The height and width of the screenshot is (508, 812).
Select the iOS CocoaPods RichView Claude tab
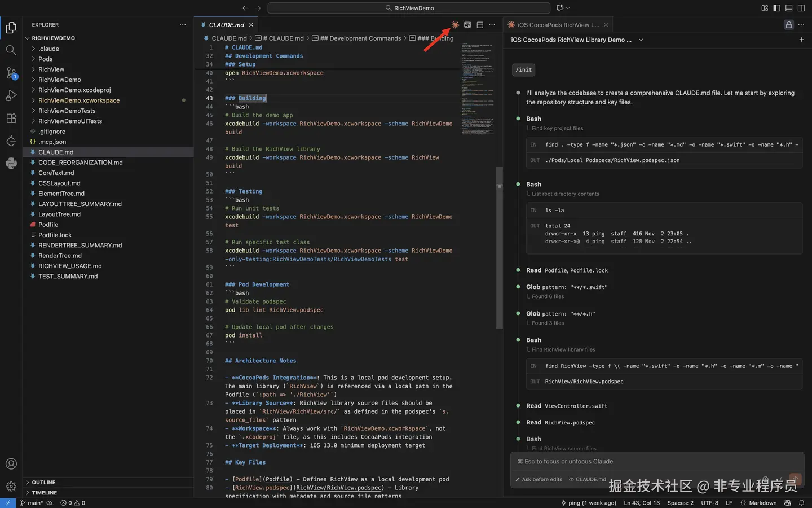[558, 25]
